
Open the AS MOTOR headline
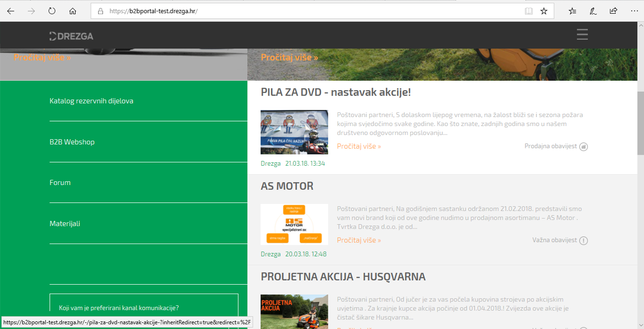pyautogui.click(x=287, y=186)
